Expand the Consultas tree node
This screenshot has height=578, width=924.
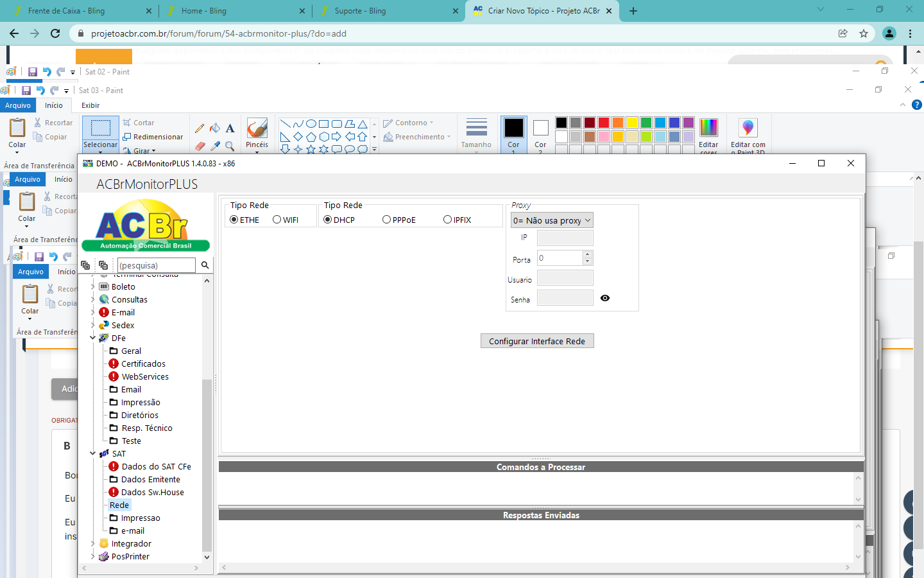coord(93,299)
